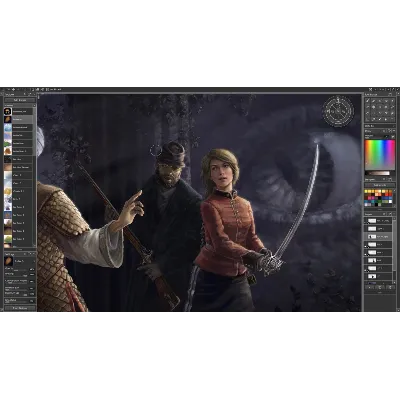Choose the green grass brush preset thumbnail
This screenshot has height=400, width=400.
click(8, 143)
